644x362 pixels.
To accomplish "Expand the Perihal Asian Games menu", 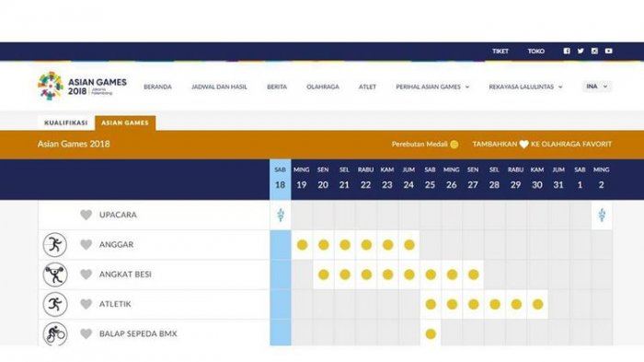I will 432,87.
